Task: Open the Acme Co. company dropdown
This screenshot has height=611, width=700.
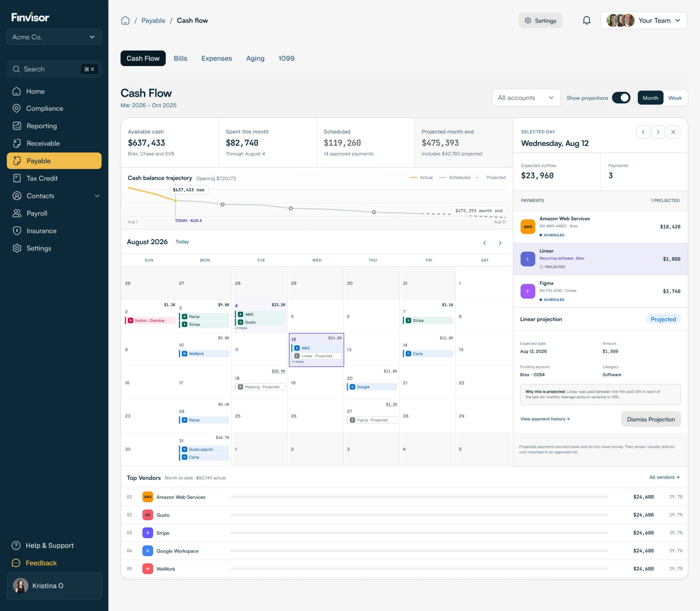Action: click(54, 37)
